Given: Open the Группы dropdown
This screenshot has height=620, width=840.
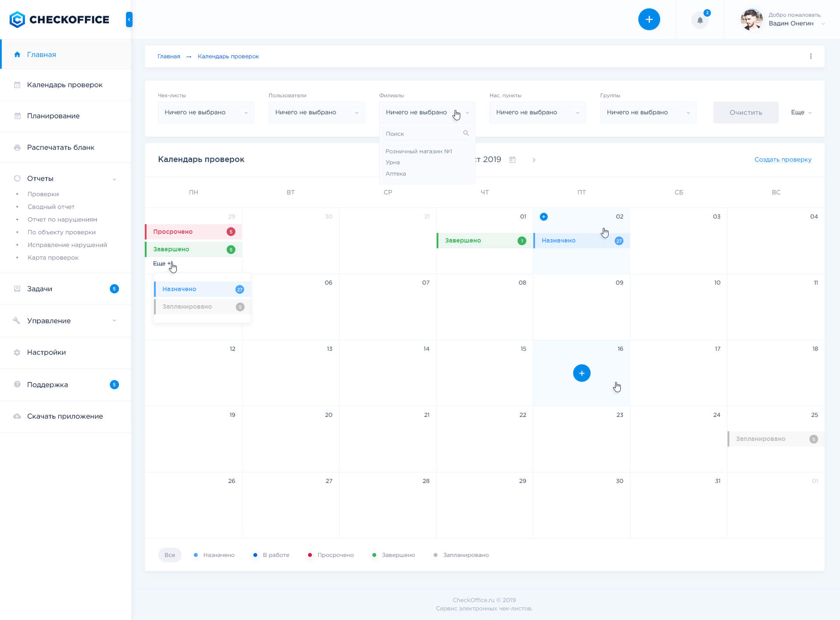Looking at the screenshot, I should click(x=648, y=113).
